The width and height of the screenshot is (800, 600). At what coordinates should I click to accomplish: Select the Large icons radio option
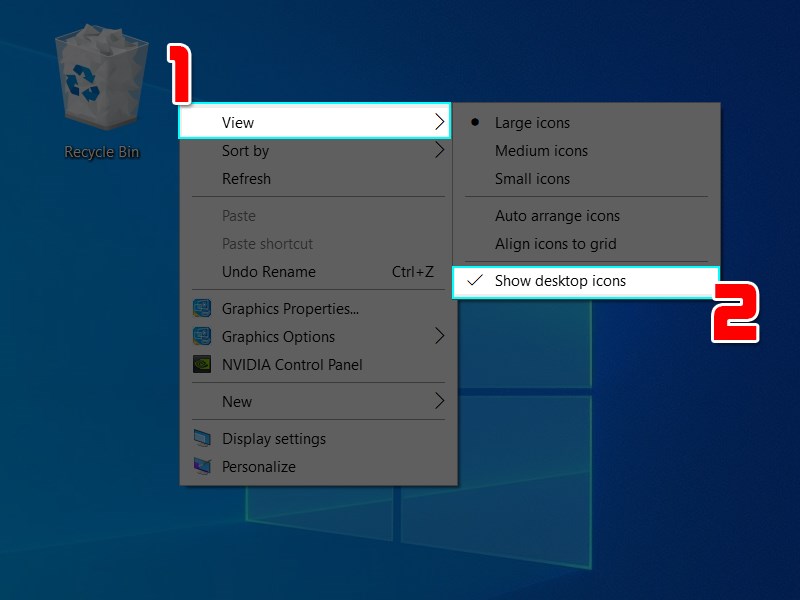tap(533, 122)
